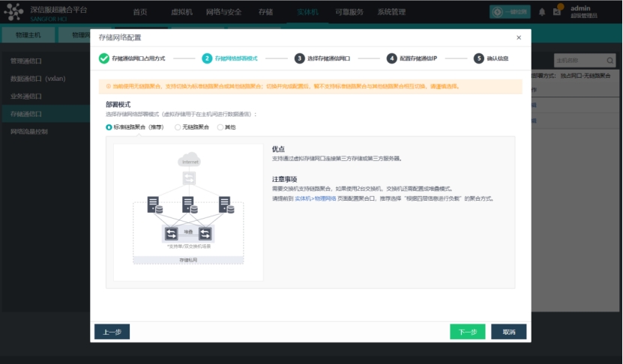Select the 标准链路聚合 (推荐) radio option
The image size is (623, 364).
[x=109, y=127]
